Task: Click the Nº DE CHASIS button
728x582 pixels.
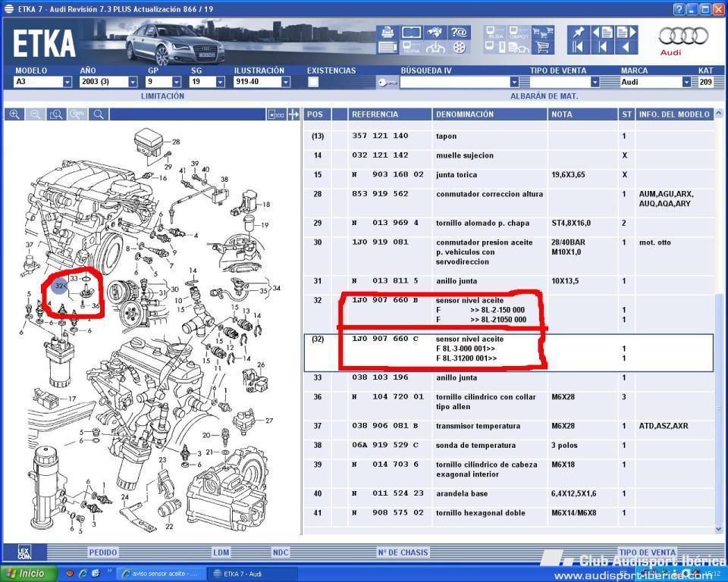Action: [403, 552]
